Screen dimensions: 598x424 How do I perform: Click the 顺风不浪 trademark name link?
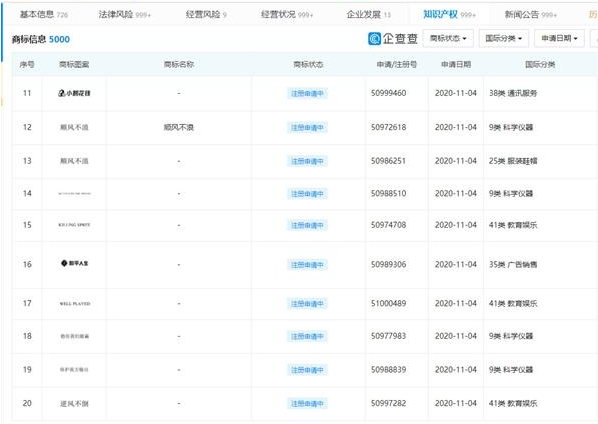coord(179,127)
